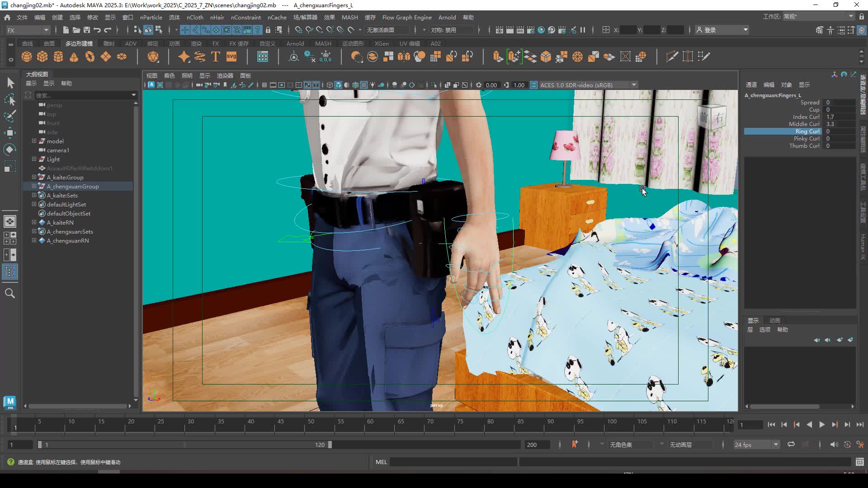Viewport: 868px width, 488px height.
Task: Toggle timeline audio mute speaker
Action: tap(834, 445)
